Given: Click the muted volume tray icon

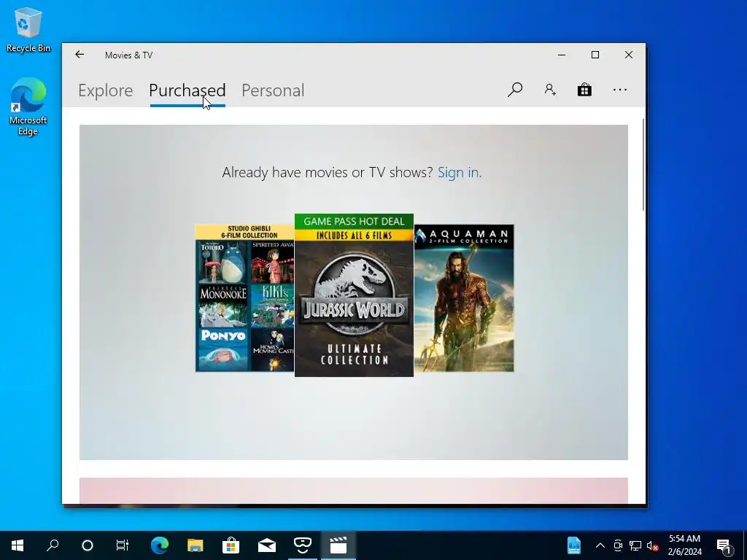Looking at the screenshot, I should 653,545.
